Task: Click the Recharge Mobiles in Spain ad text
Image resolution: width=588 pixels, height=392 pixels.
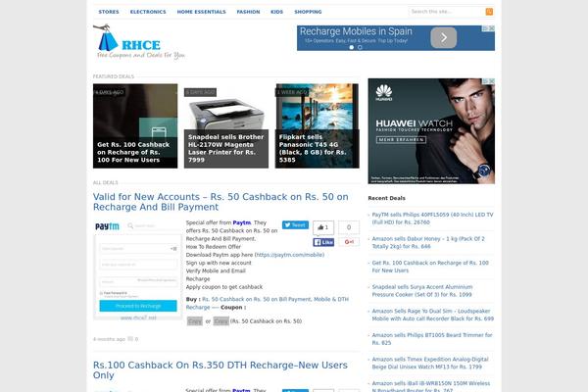Action: [x=356, y=31]
